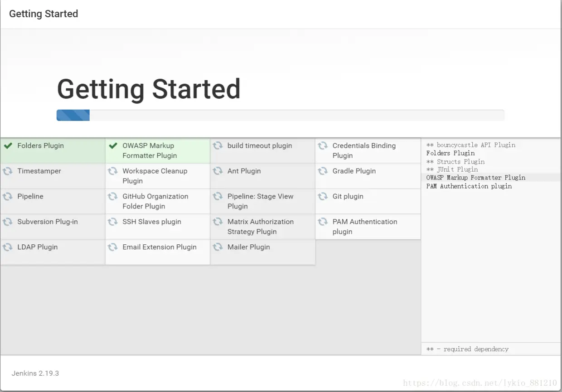Click the SSH Slaves plugin label
Image resolution: width=562 pixels, height=392 pixels.
click(x=152, y=222)
